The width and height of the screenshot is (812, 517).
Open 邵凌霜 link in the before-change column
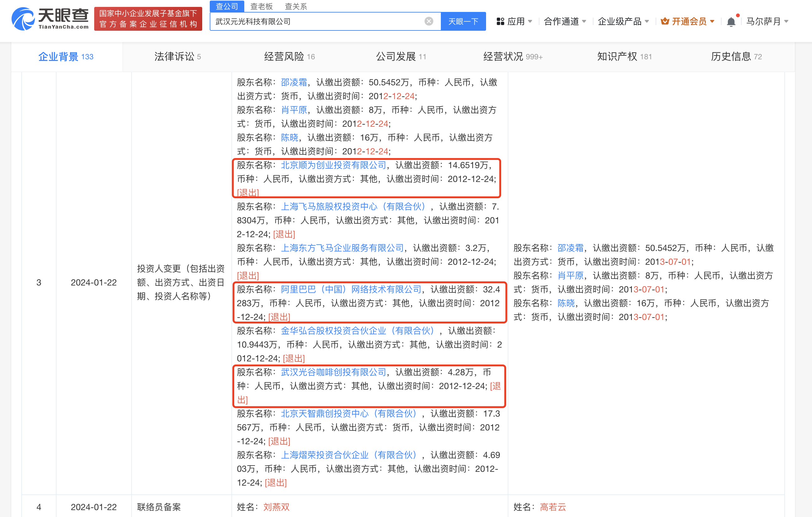pos(294,82)
